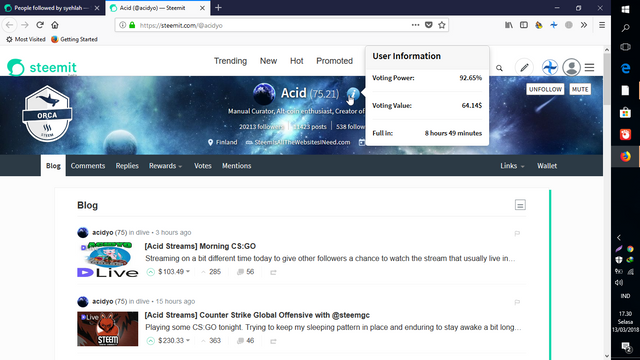
Task: Open [Acid Streams] Morning CS:GO post title
Action: pos(200,246)
